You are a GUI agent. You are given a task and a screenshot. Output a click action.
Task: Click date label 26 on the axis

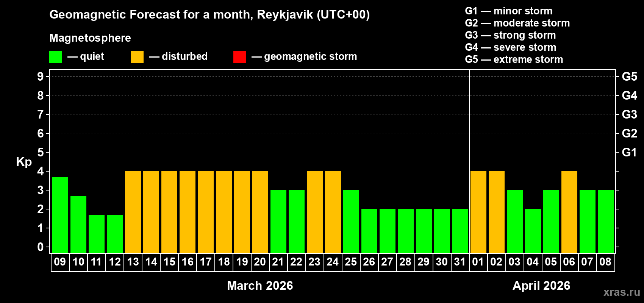point(369,262)
